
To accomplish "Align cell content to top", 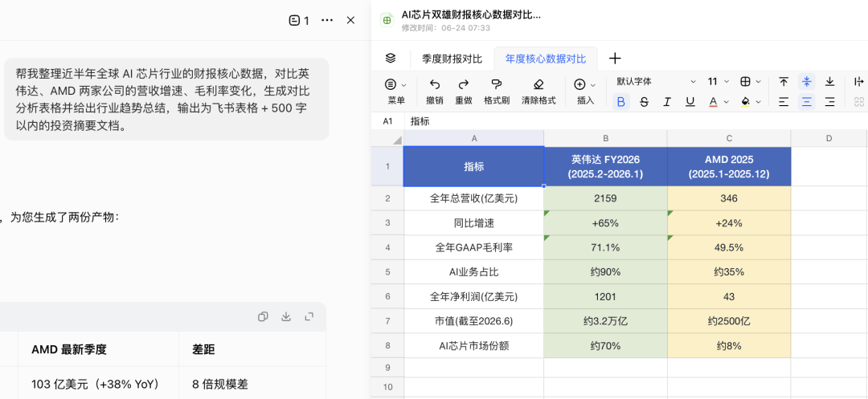I will click(x=784, y=82).
